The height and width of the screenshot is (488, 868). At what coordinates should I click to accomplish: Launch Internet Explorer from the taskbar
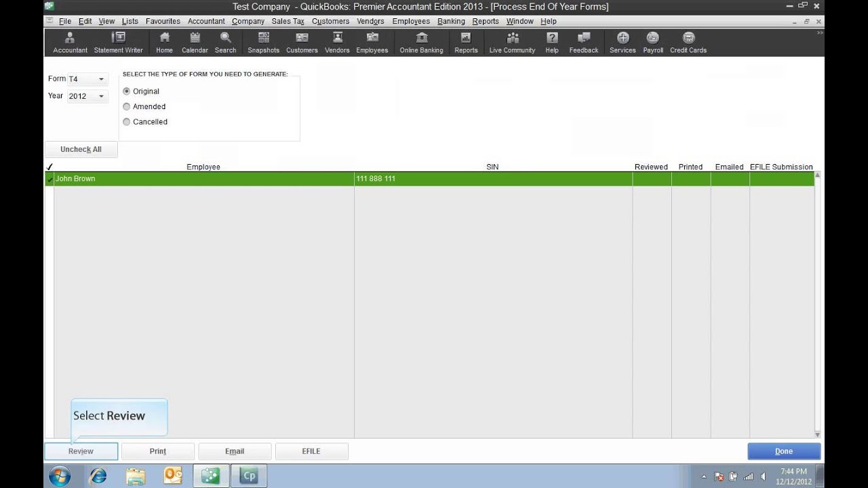[x=98, y=476]
